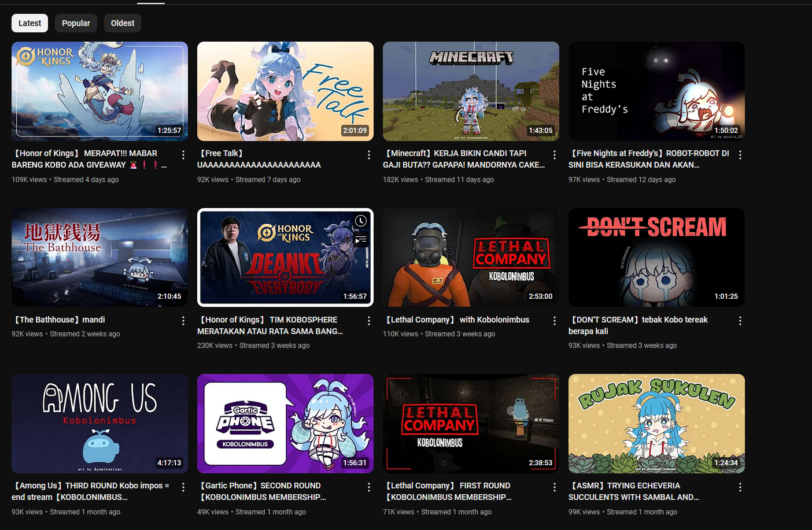Click Watch Later clock icon on DEANKT thumbnail
Image resolution: width=812 pixels, height=530 pixels.
pyautogui.click(x=361, y=221)
